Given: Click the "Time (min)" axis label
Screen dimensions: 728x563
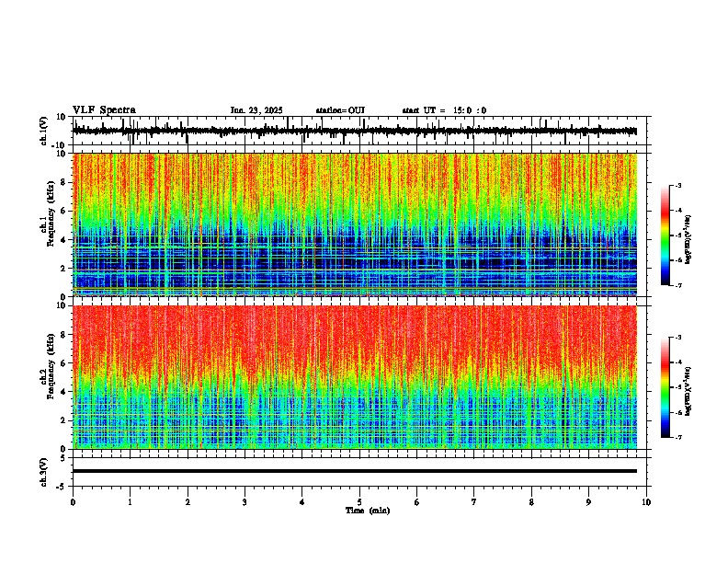Looking at the screenshot, I should coord(368,511).
